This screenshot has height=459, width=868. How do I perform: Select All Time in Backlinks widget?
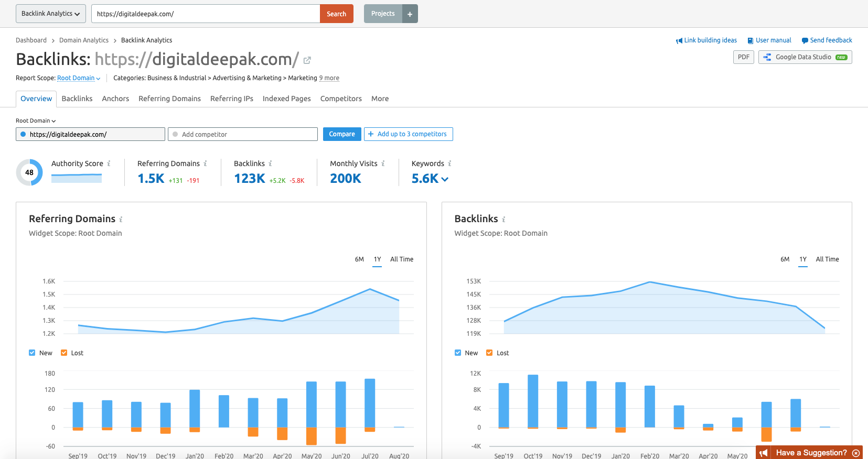pos(827,259)
